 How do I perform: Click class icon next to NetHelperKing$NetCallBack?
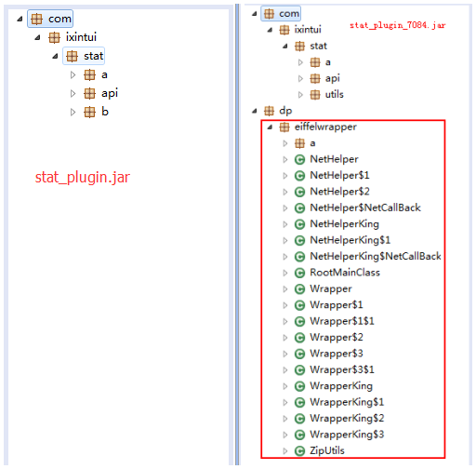[x=299, y=257]
